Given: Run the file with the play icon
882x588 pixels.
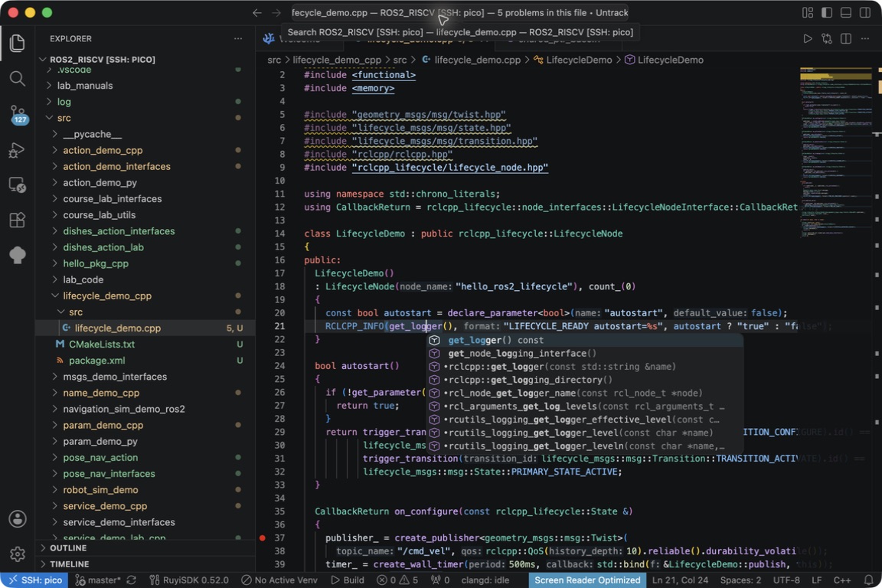Looking at the screenshot, I should tap(807, 38).
